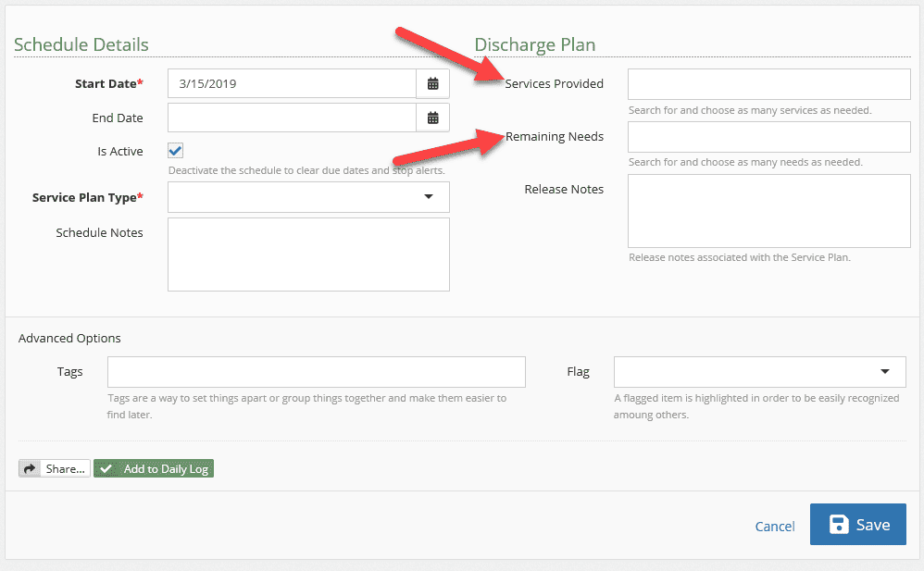Click the share arrow icon

30,468
